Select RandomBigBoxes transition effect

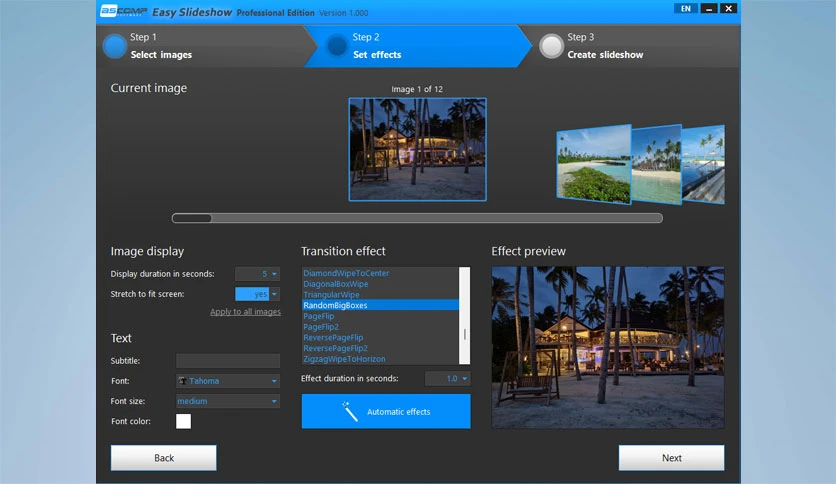pyautogui.click(x=380, y=305)
